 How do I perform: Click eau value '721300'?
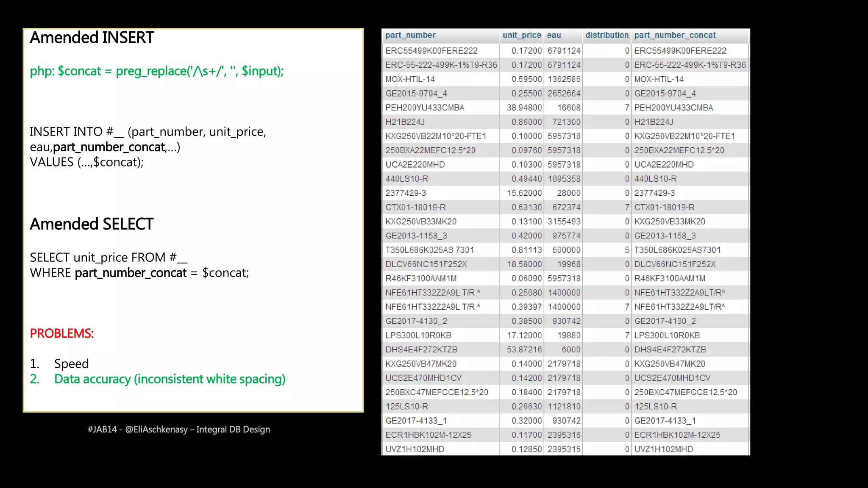(x=566, y=122)
